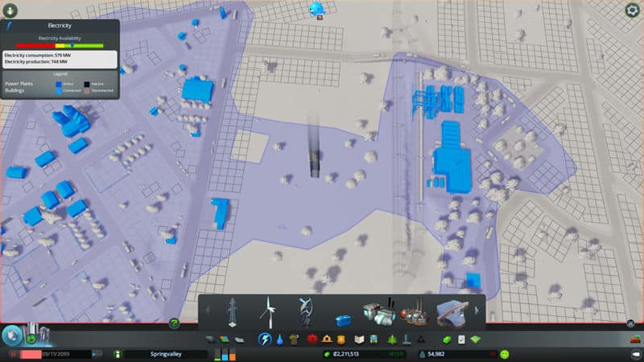
Task: Choose the wind turbine power plant
Action: (x=266, y=311)
